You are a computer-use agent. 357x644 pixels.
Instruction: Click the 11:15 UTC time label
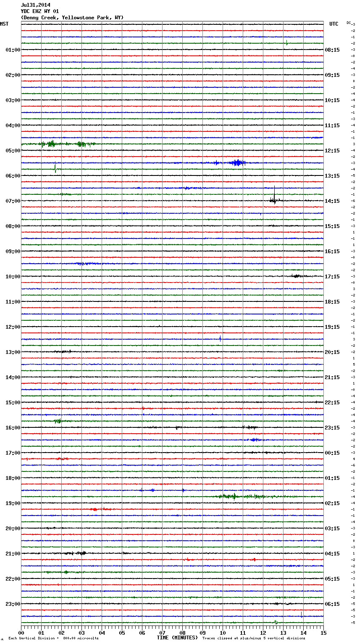click(x=332, y=126)
